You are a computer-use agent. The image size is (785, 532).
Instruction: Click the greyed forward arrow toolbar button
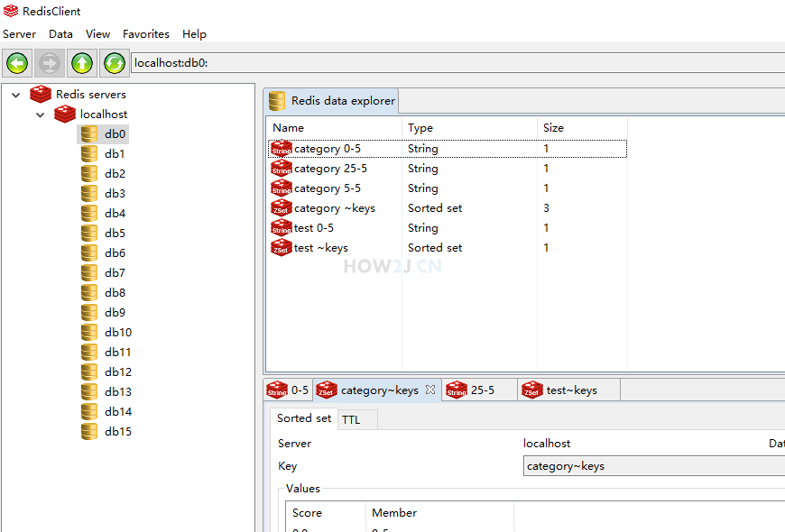pos(50,63)
